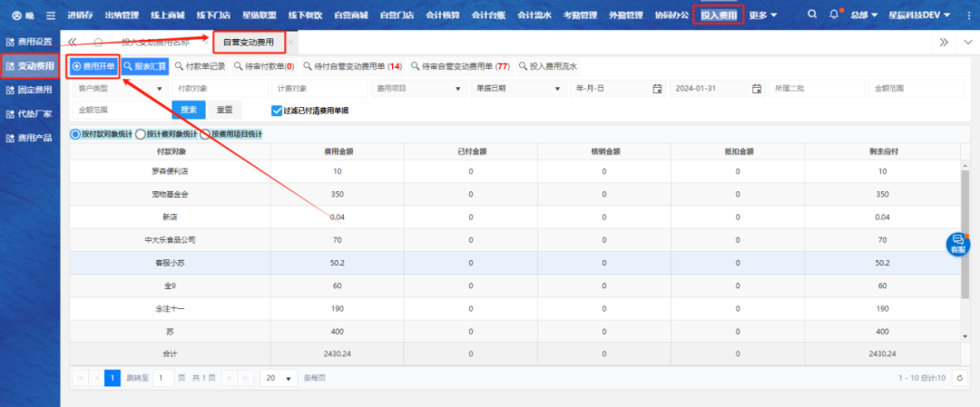Click the home icon in the tab bar
Screen dimensions: 980x407
coord(98,43)
